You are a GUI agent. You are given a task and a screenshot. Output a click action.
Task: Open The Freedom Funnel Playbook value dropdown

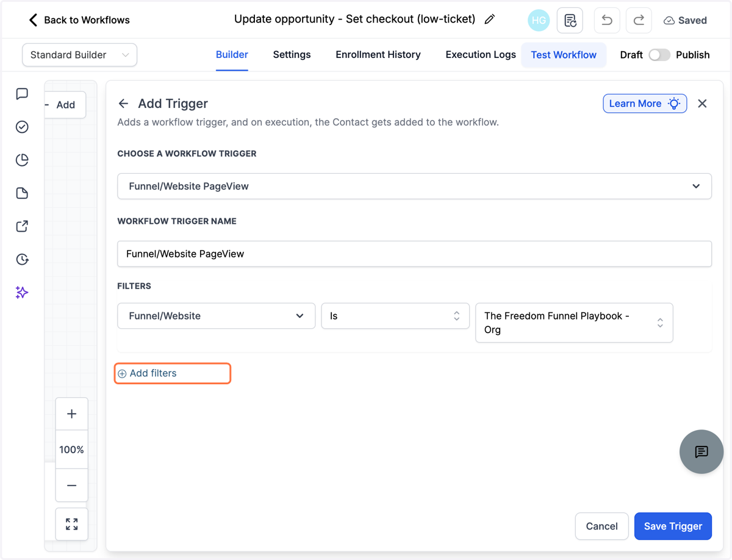point(574,323)
